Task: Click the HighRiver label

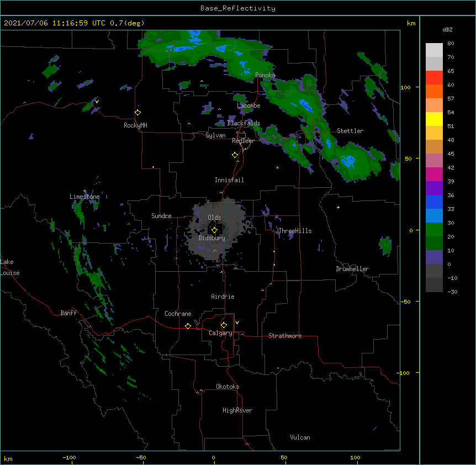Action: point(237,410)
